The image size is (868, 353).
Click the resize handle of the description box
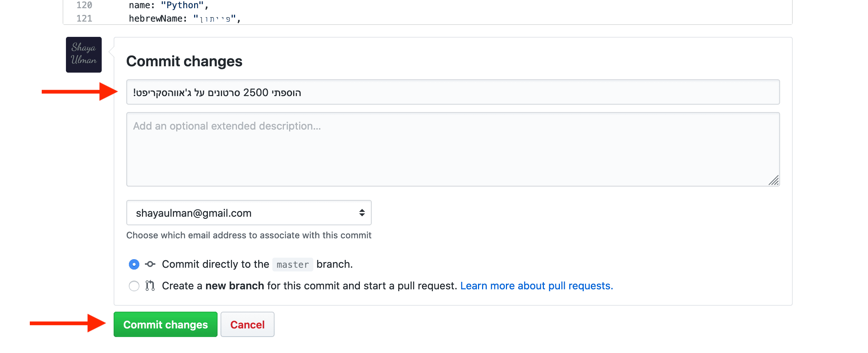(774, 181)
